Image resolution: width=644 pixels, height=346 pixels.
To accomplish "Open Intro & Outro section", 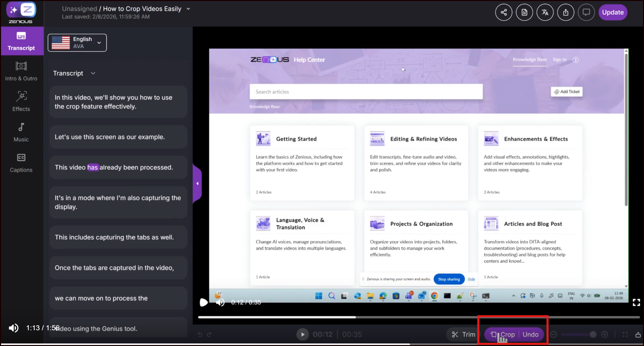I will pos(21,71).
